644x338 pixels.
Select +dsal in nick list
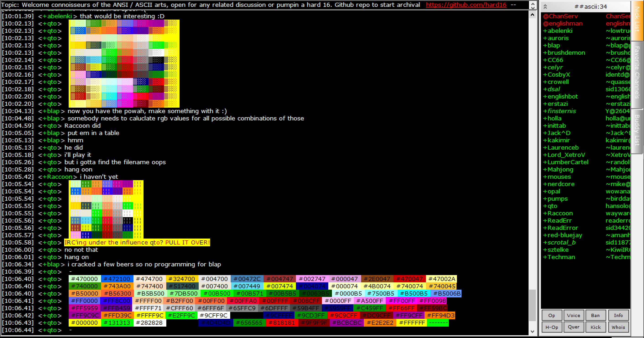(x=551, y=89)
